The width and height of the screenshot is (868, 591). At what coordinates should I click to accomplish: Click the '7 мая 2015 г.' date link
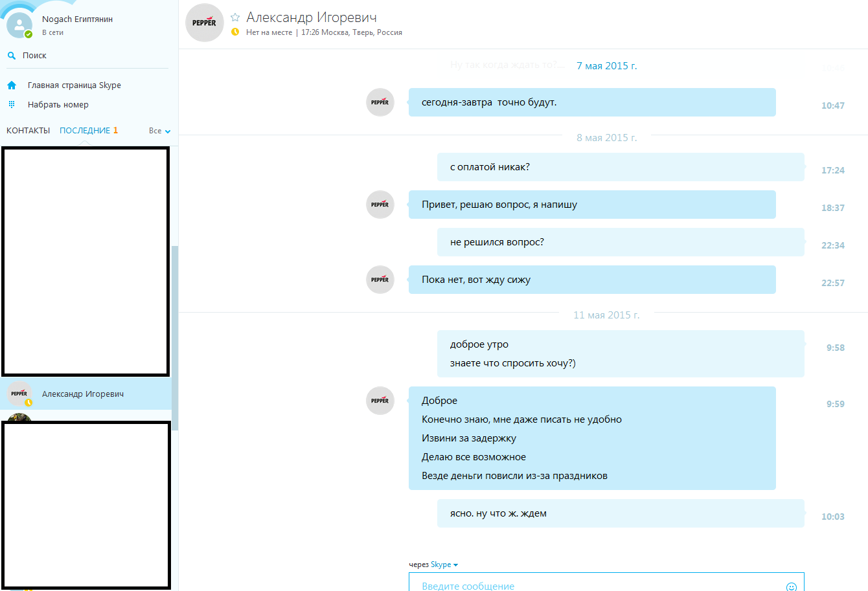click(607, 66)
